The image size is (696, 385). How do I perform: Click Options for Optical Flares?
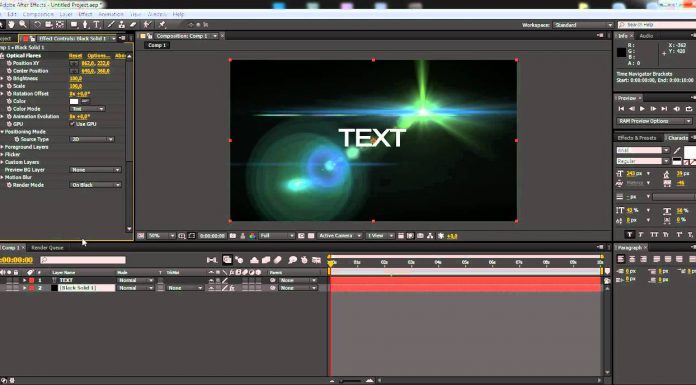coord(99,56)
